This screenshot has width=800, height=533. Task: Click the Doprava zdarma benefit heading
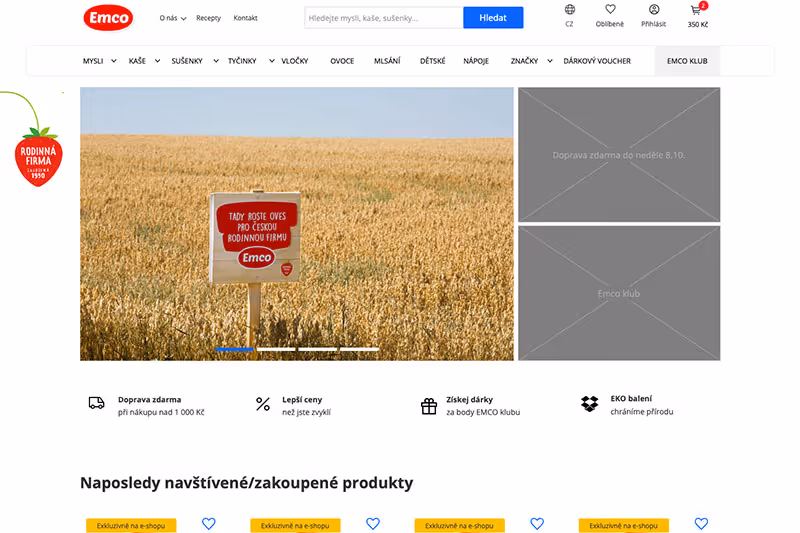(x=149, y=399)
